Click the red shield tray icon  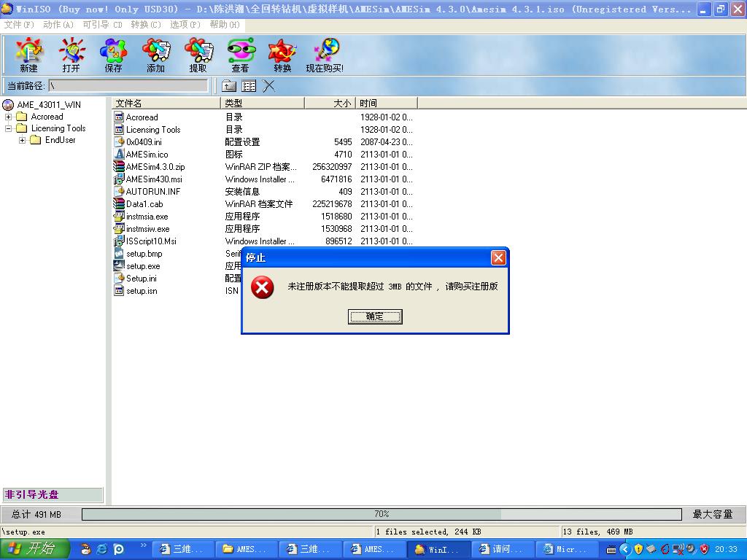coord(704,549)
